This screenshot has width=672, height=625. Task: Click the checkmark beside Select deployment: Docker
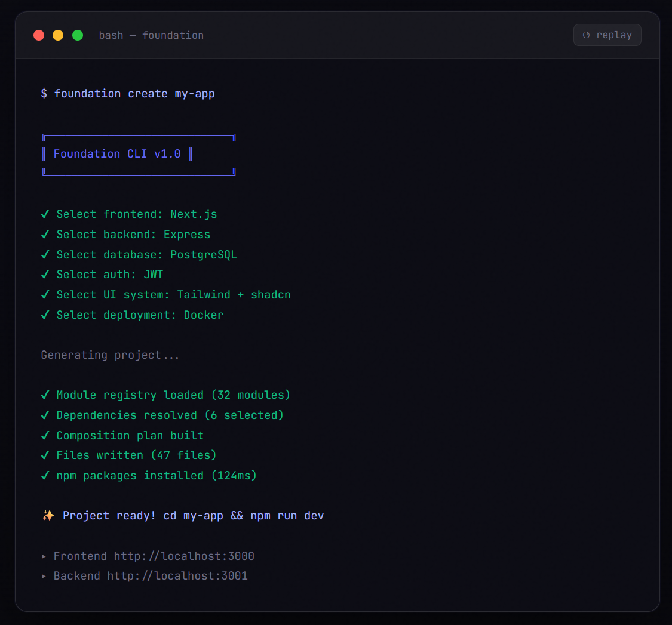tap(45, 315)
